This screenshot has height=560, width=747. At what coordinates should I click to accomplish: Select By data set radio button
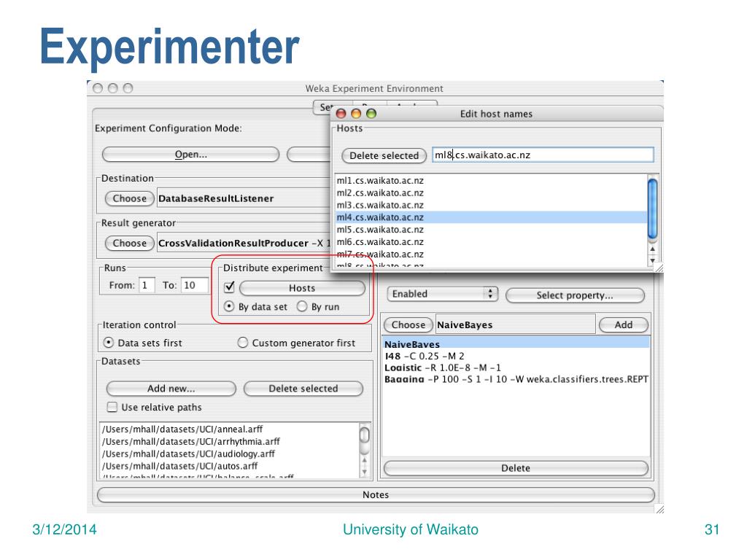(x=229, y=306)
